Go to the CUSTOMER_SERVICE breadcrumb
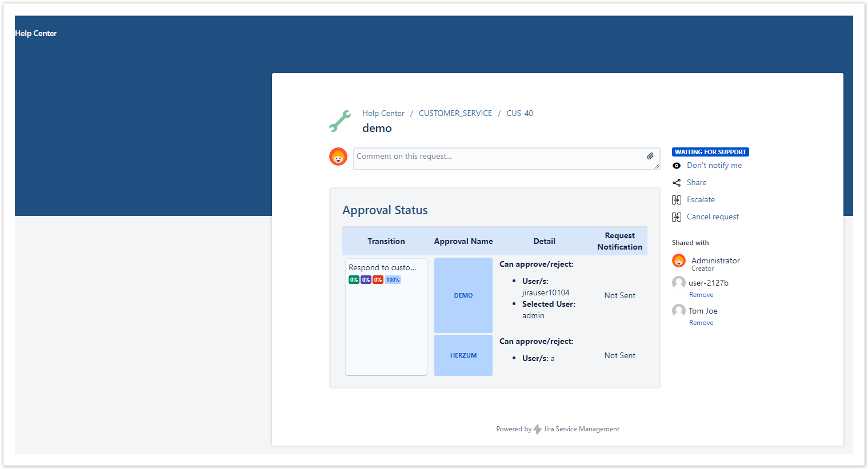The height and width of the screenshot is (469, 868). (x=455, y=114)
